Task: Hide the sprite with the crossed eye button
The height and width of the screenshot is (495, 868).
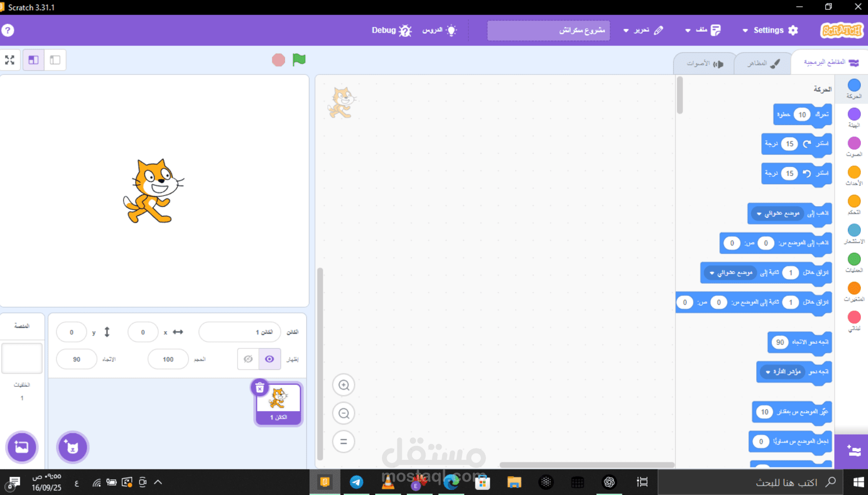Action: tap(248, 359)
